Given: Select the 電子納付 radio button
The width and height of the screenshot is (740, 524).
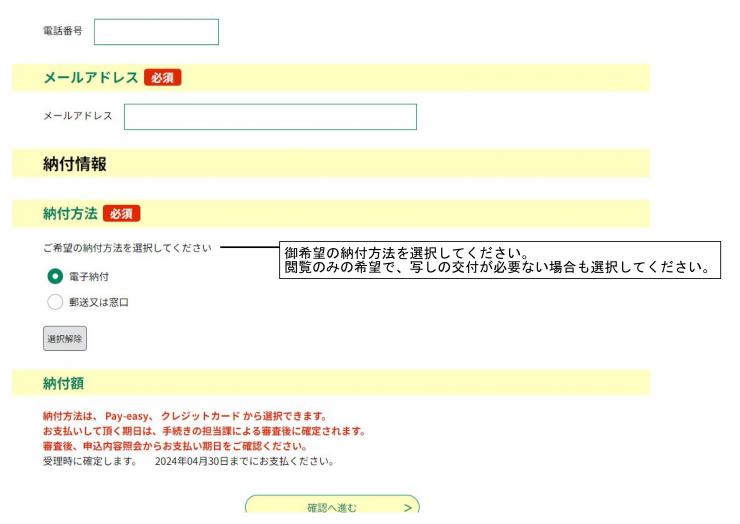Looking at the screenshot, I should pos(55,276).
